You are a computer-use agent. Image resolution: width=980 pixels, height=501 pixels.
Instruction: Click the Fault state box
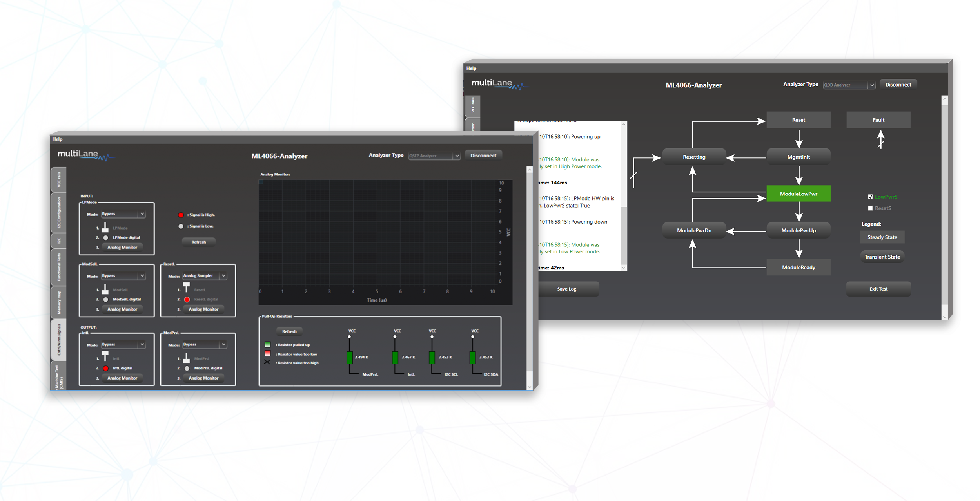pos(878,120)
